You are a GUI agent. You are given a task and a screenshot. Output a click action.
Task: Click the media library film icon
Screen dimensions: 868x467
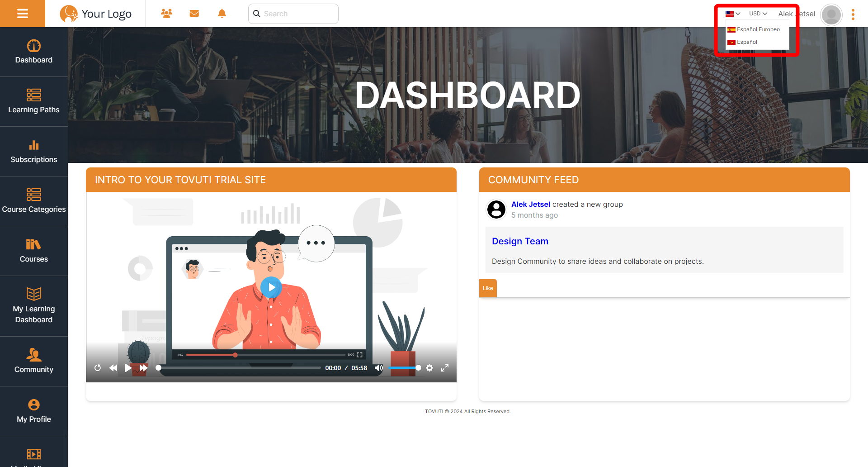(x=34, y=454)
